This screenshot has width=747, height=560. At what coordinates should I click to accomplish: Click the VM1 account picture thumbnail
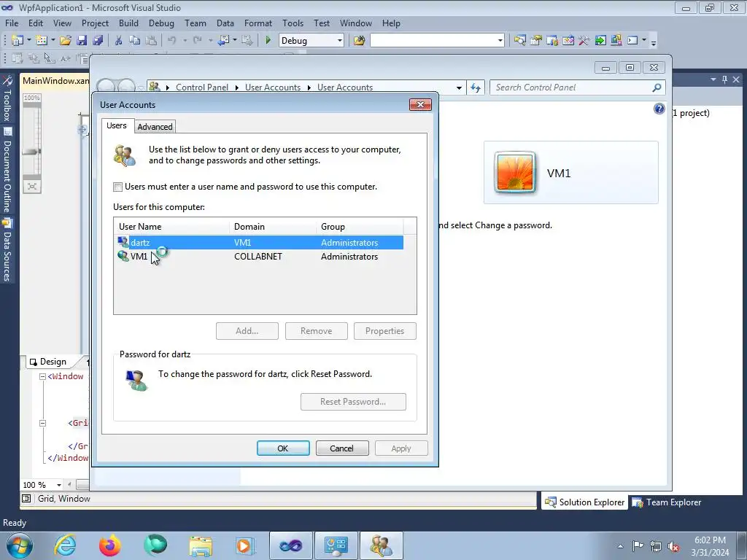[514, 172]
